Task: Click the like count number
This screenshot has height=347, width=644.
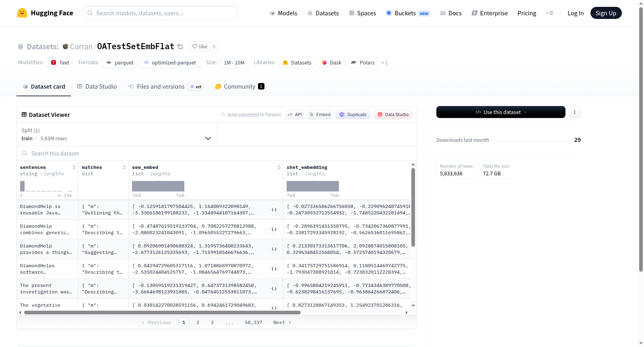Action: pos(214,46)
